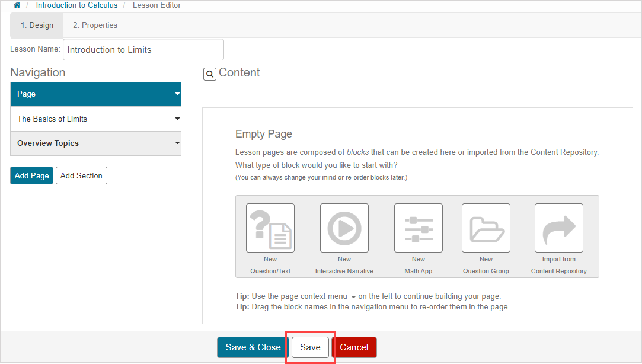Expand The Basics of Limits menu arrow
The image size is (642, 364).
tap(177, 119)
